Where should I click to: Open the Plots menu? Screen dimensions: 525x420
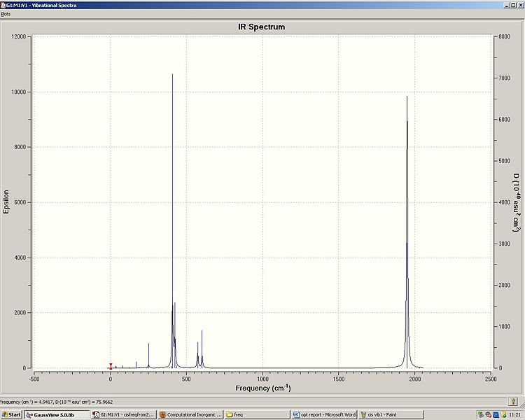6,14
